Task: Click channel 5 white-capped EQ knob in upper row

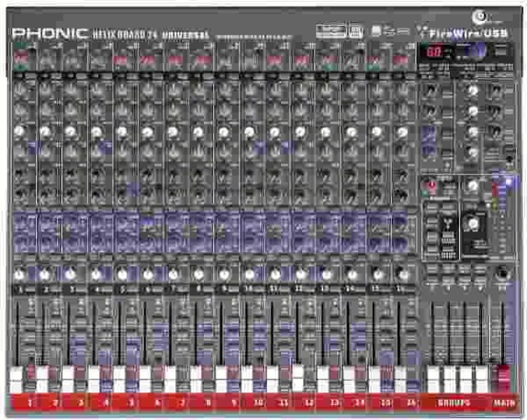Action: 122,132
